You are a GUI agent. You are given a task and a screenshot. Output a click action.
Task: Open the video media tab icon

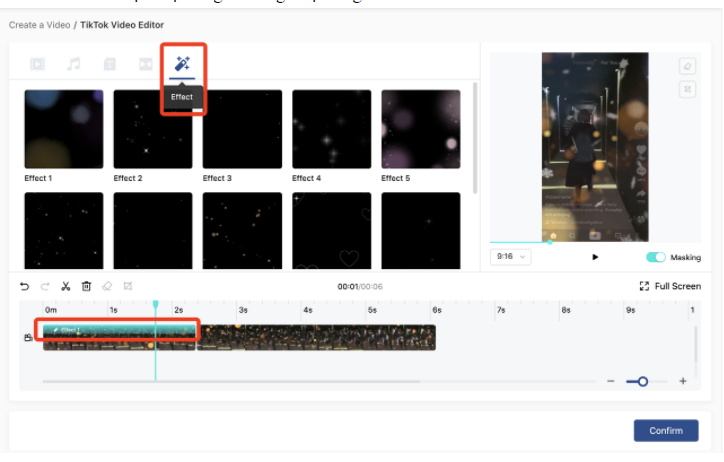[37, 64]
